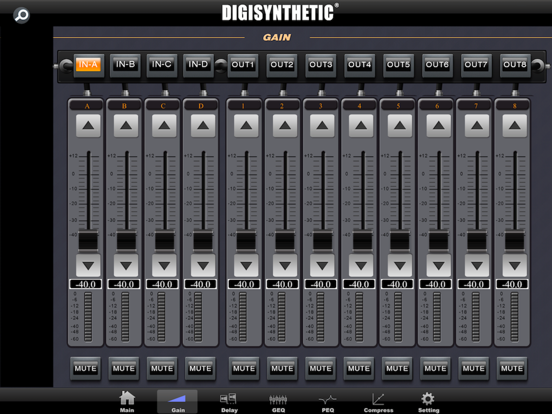
Task: Select the IN-D channel button
Action: pyautogui.click(x=198, y=65)
